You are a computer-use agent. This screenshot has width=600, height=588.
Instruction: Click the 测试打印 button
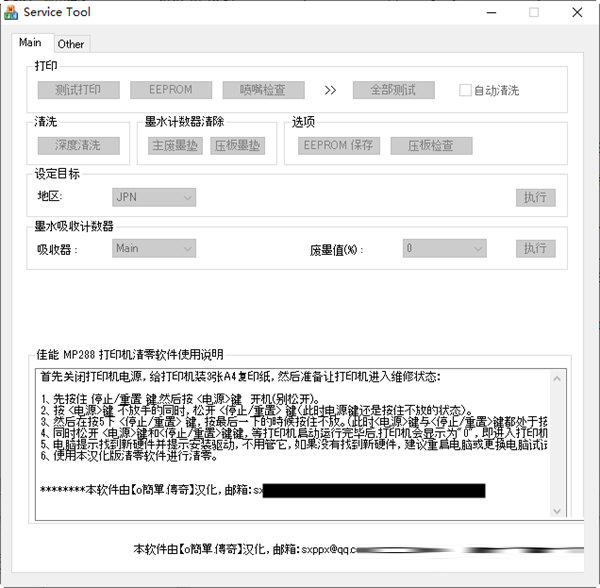pos(78,90)
